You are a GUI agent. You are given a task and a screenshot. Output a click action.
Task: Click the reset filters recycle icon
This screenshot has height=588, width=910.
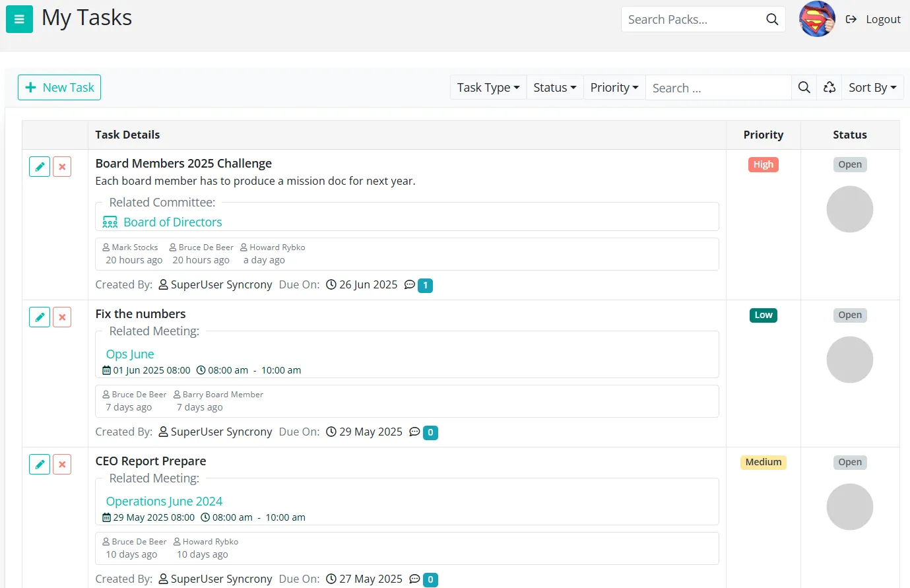829,88
